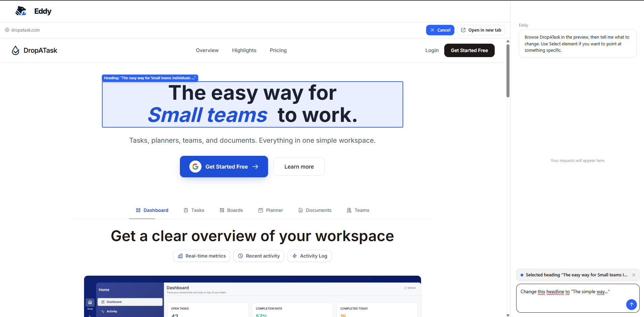This screenshot has width=644, height=317.
Task: Click the Recent activity clock icon
Action: pyautogui.click(x=240, y=256)
